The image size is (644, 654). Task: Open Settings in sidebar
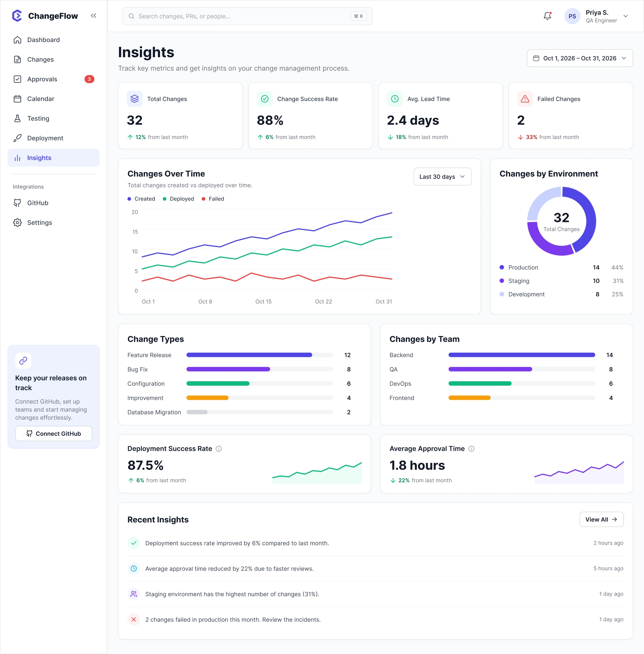coord(54,223)
